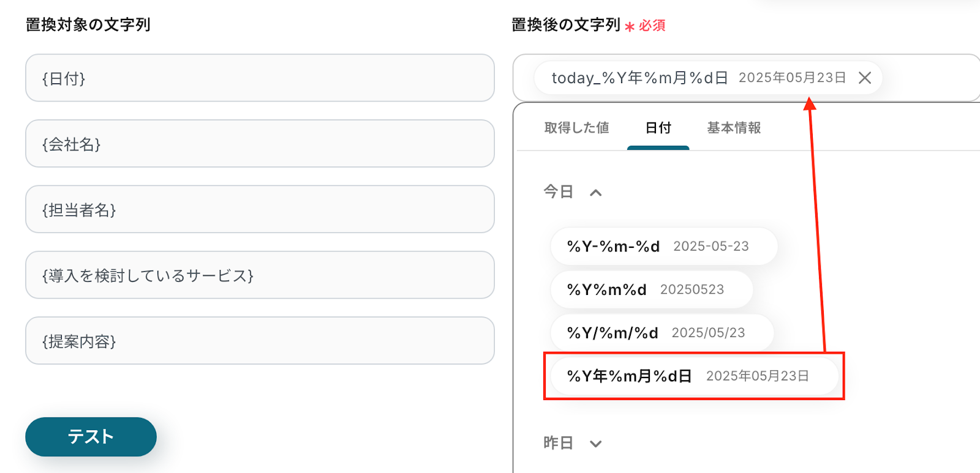Screen dimensions: 980x473
Task: Collapse the 今日 section chevron
Action: [x=595, y=193]
